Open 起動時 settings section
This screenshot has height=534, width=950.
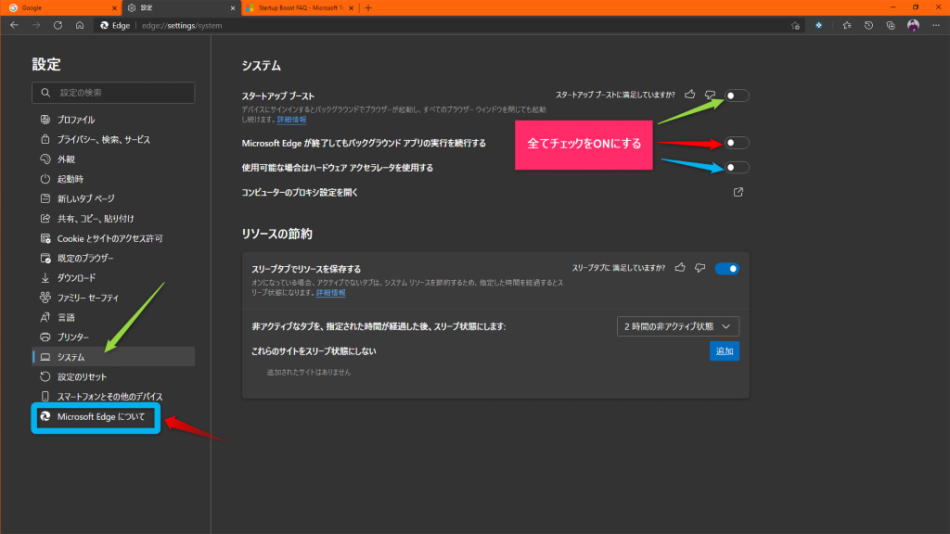click(113, 179)
